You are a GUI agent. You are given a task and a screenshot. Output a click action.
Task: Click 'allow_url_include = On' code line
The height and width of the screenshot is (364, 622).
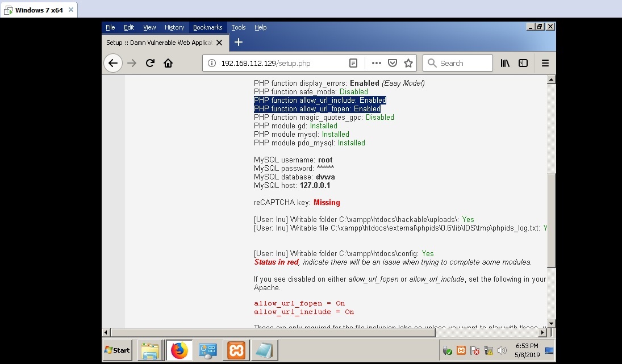pyautogui.click(x=304, y=312)
